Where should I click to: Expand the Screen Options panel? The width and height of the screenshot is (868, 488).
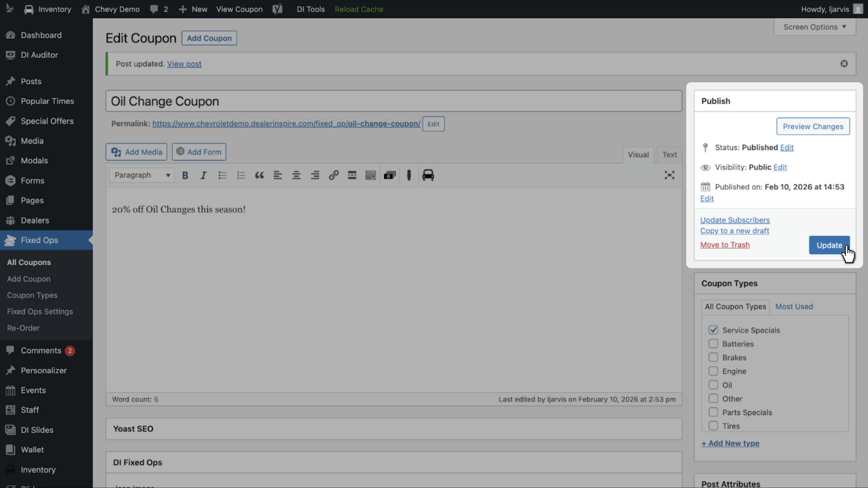pos(814,27)
